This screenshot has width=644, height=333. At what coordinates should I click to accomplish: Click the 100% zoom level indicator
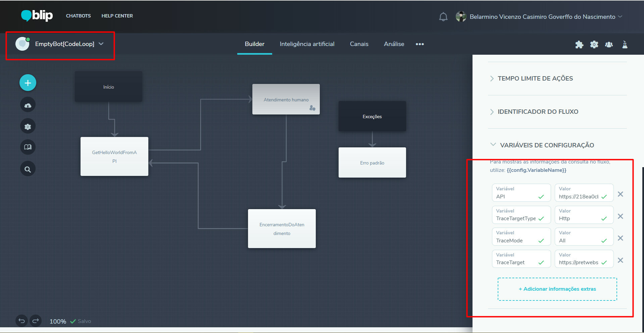pos(58,321)
